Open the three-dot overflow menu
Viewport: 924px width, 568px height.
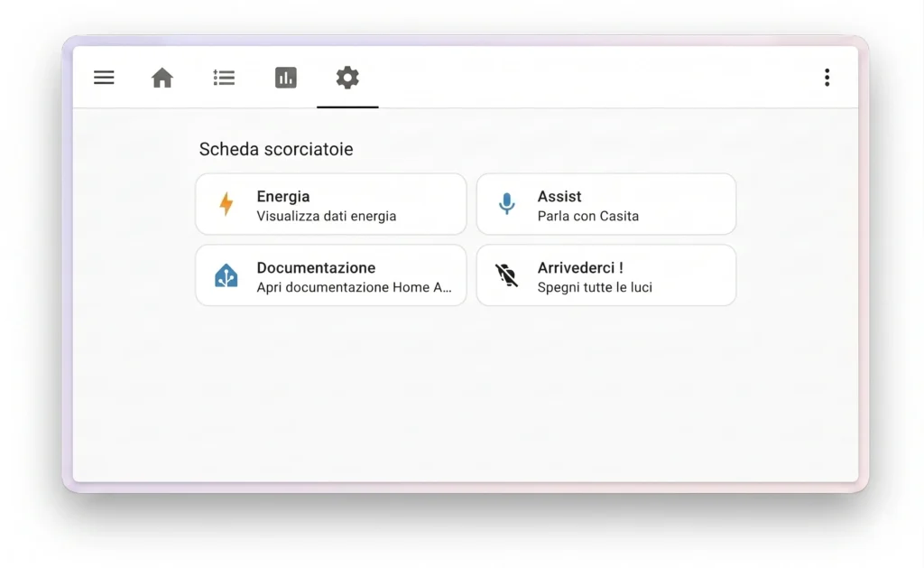point(827,78)
